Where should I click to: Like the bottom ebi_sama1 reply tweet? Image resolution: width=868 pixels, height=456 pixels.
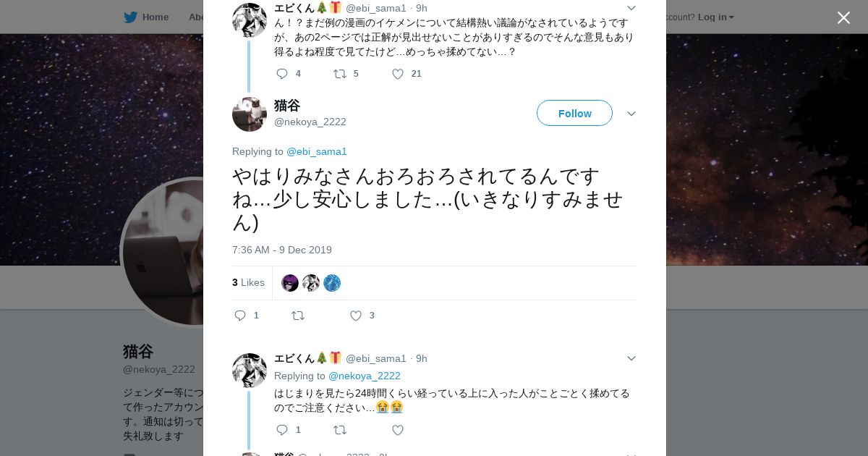[398, 430]
